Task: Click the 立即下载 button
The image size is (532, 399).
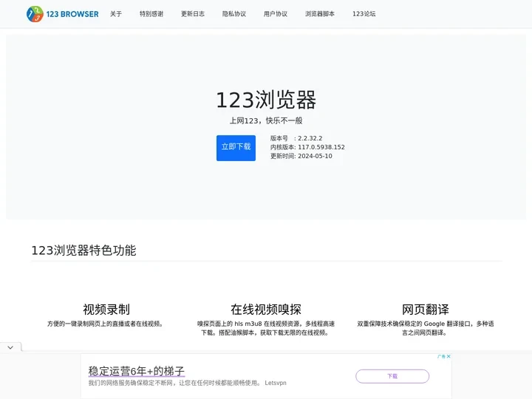Action: (236, 148)
